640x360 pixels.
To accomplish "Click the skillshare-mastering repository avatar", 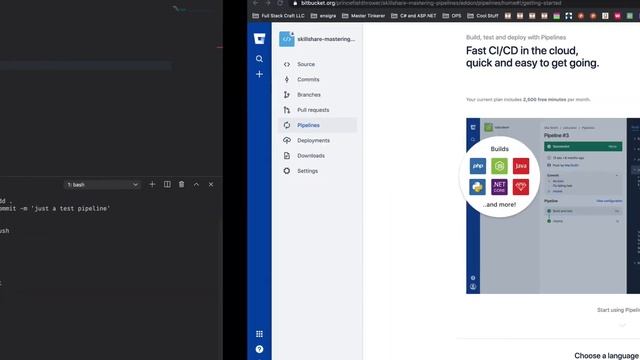I will [287, 39].
